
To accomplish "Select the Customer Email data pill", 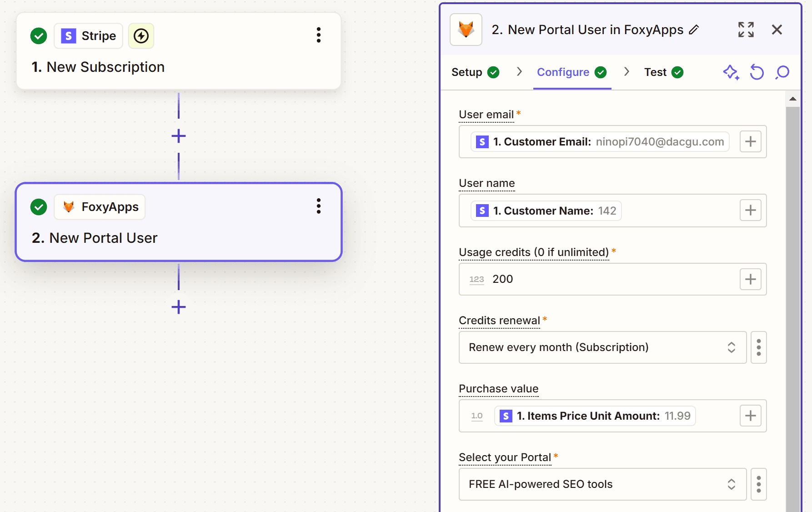I will (x=600, y=142).
